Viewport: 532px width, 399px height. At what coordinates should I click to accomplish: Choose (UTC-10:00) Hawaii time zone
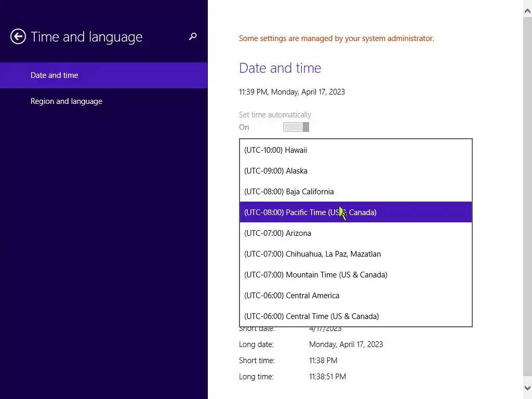355,150
